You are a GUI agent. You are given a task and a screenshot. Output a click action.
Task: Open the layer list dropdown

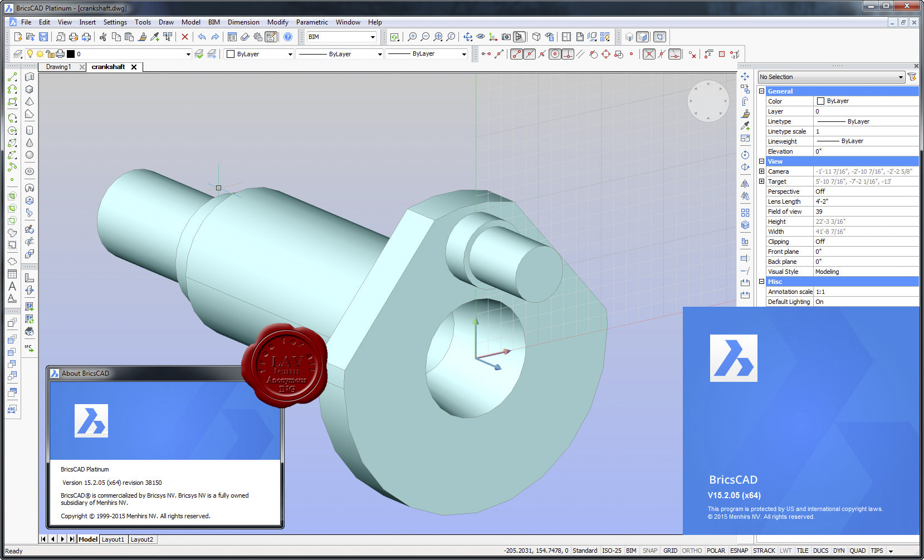pyautogui.click(x=188, y=54)
